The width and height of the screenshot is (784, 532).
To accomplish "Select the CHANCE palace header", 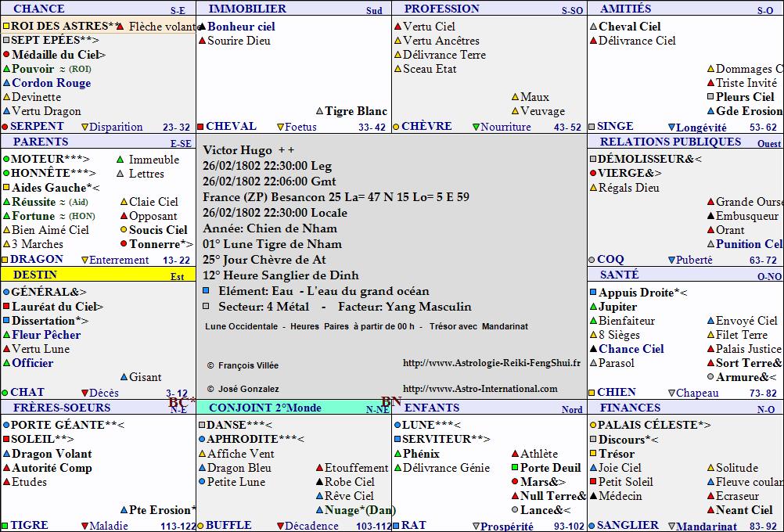I will (x=98, y=9).
